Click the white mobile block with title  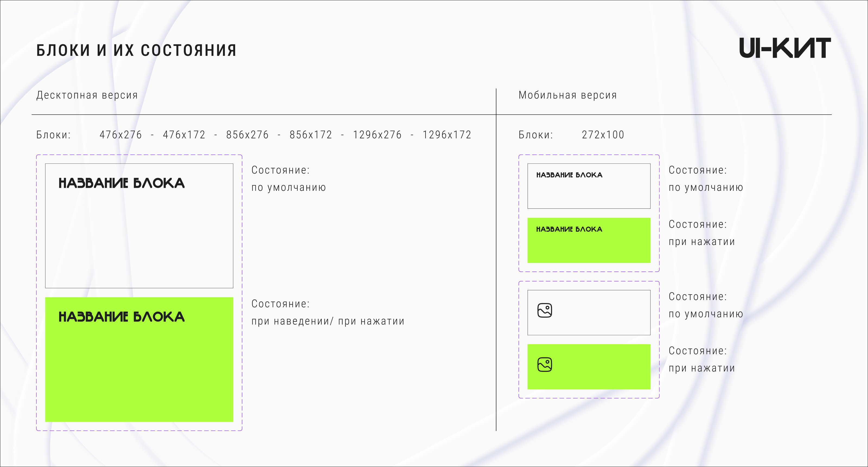pos(589,186)
